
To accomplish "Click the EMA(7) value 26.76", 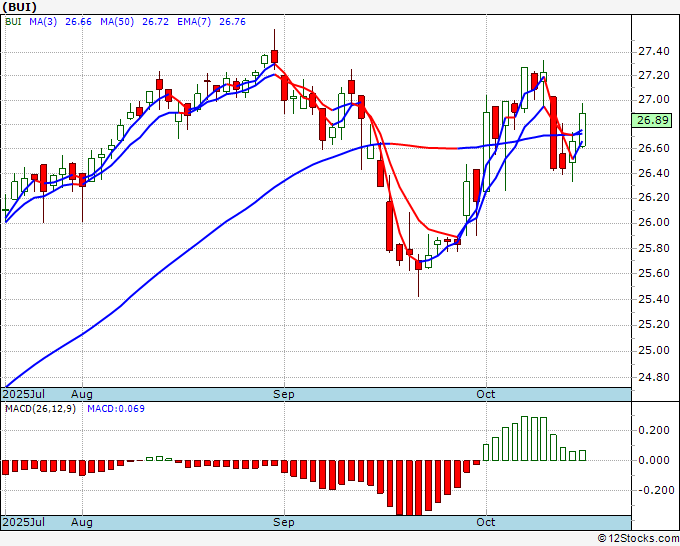I will coord(232,22).
